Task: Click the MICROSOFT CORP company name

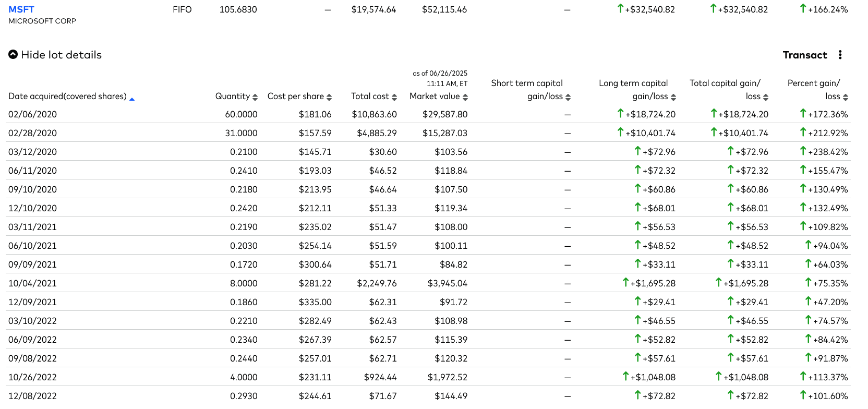Action: (x=42, y=21)
